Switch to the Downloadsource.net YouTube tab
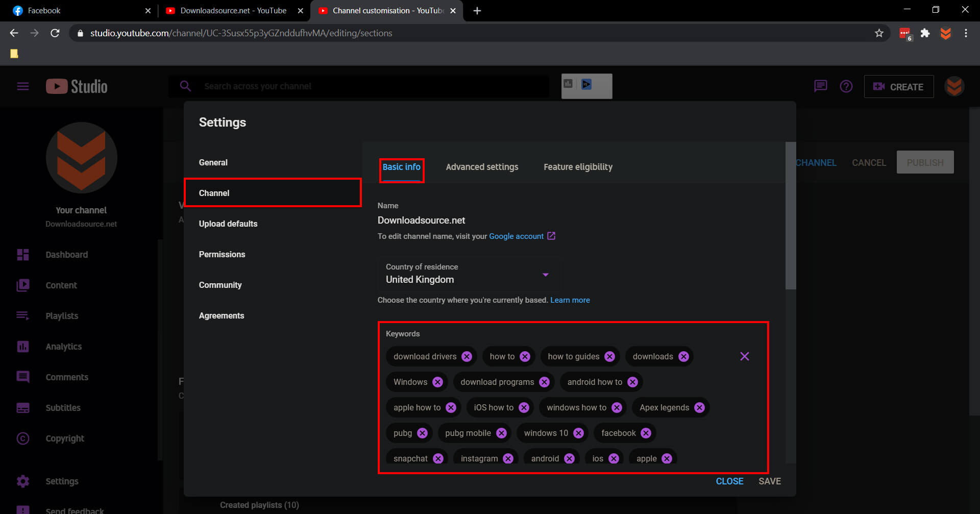 [x=233, y=11]
